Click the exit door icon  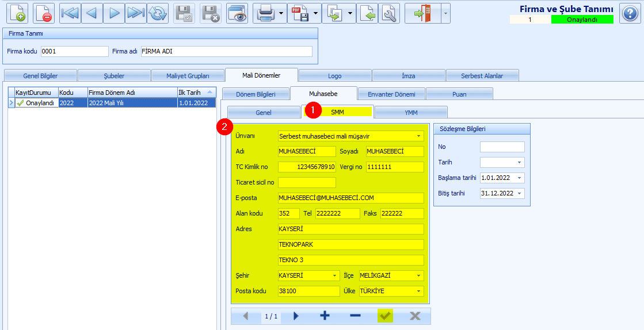coord(422,13)
